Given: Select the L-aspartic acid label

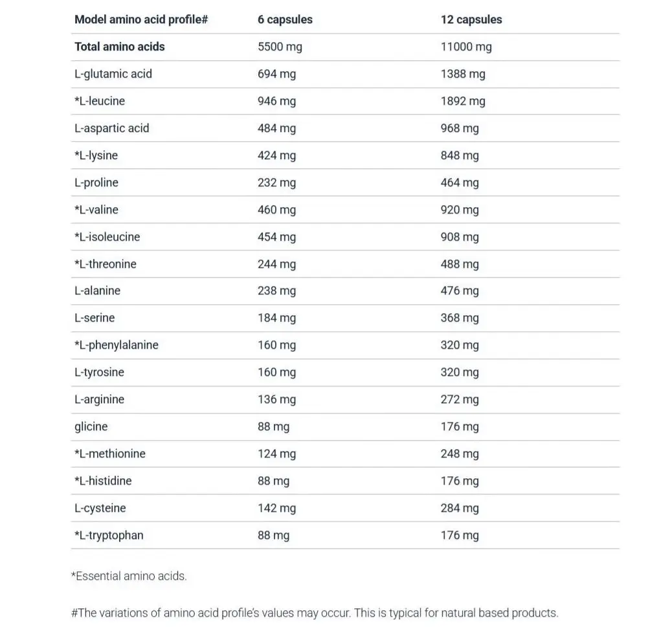Looking at the screenshot, I should click(x=111, y=128).
